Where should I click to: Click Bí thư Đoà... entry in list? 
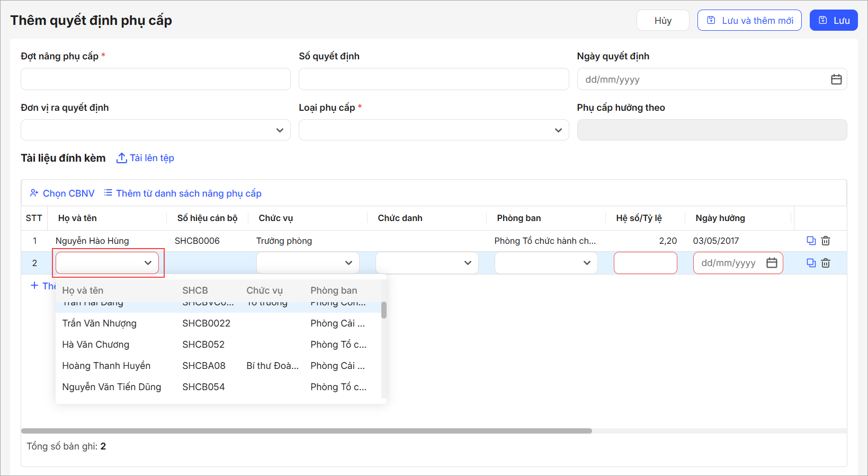tap(272, 366)
